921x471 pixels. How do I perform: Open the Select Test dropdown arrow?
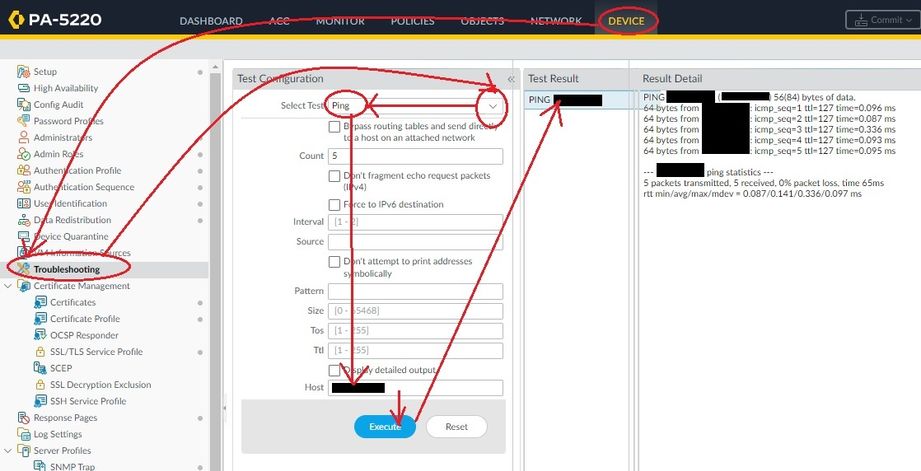point(493,106)
